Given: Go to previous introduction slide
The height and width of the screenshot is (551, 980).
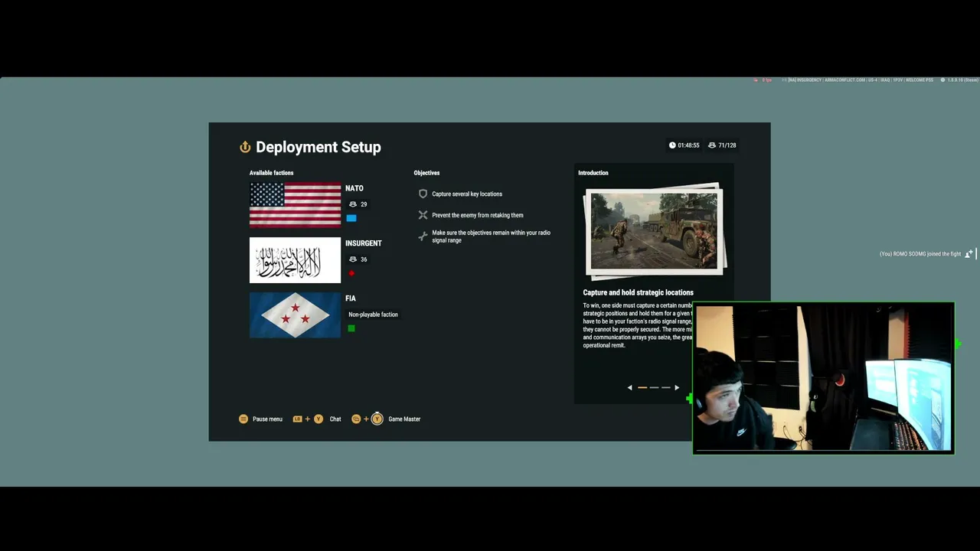Looking at the screenshot, I should [x=630, y=388].
